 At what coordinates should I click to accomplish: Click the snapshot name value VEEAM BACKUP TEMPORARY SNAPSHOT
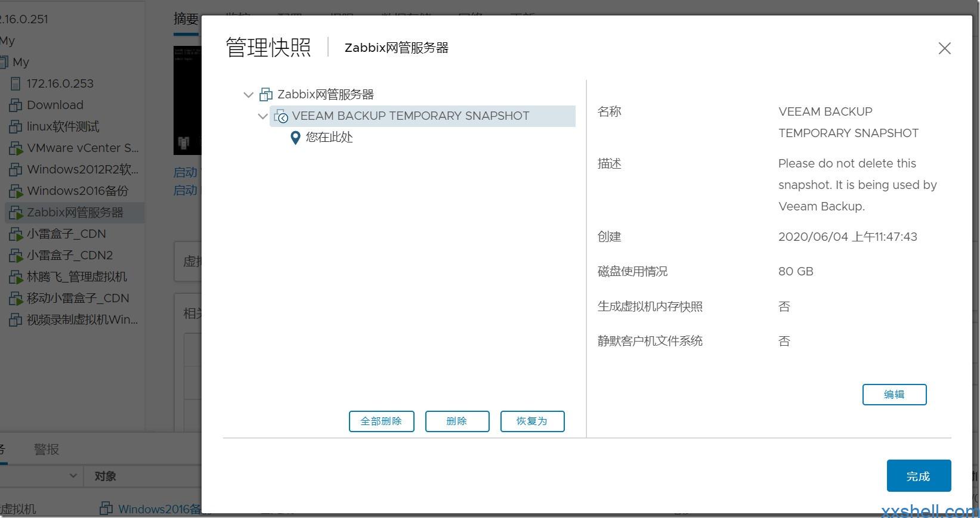[x=848, y=122]
